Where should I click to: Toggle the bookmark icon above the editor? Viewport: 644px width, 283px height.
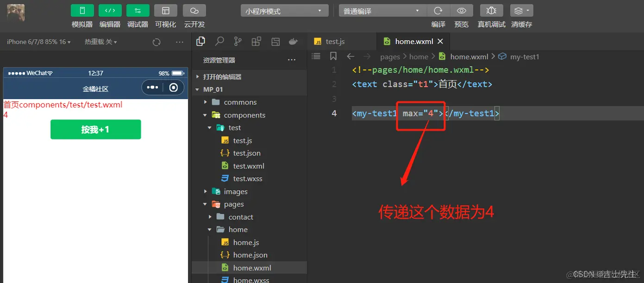[x=333, y=56]
